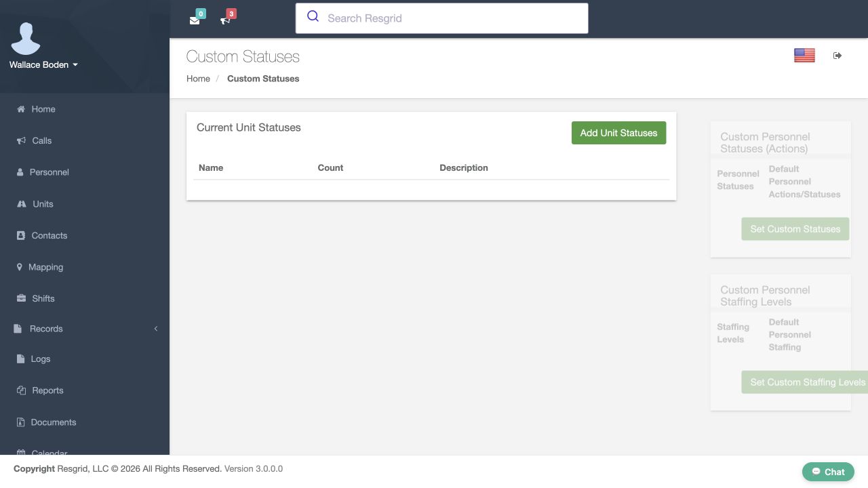
Task: Click Custom Personnel Staffing Levels heading
Action: [x=765, y=296]
